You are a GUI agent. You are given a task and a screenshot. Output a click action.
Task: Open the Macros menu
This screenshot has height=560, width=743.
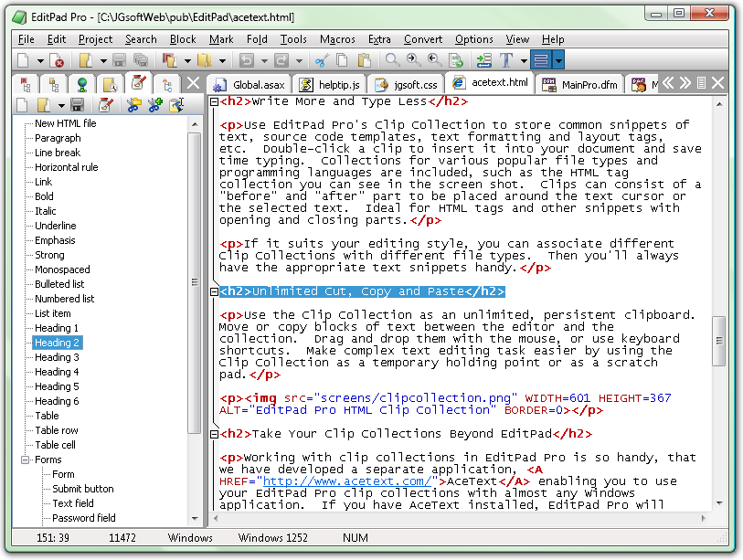pos(337,39)
